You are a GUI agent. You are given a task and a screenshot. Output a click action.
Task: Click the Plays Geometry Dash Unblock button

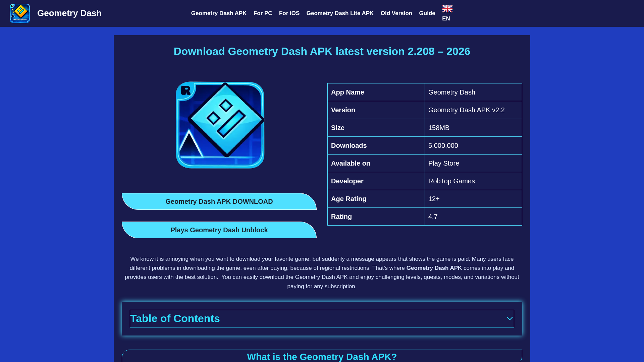219,230
